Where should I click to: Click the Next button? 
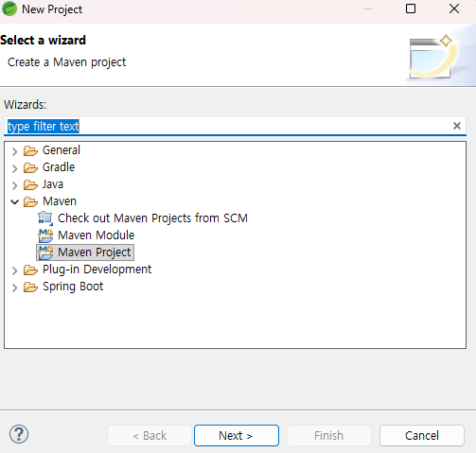(x=237, y=435)
